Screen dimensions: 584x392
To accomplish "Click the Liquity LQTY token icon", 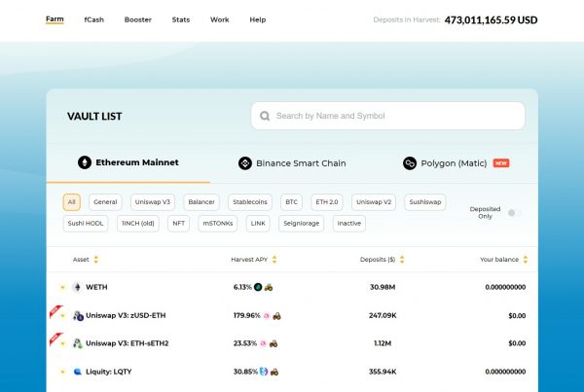I will click(x=77, y=372).
